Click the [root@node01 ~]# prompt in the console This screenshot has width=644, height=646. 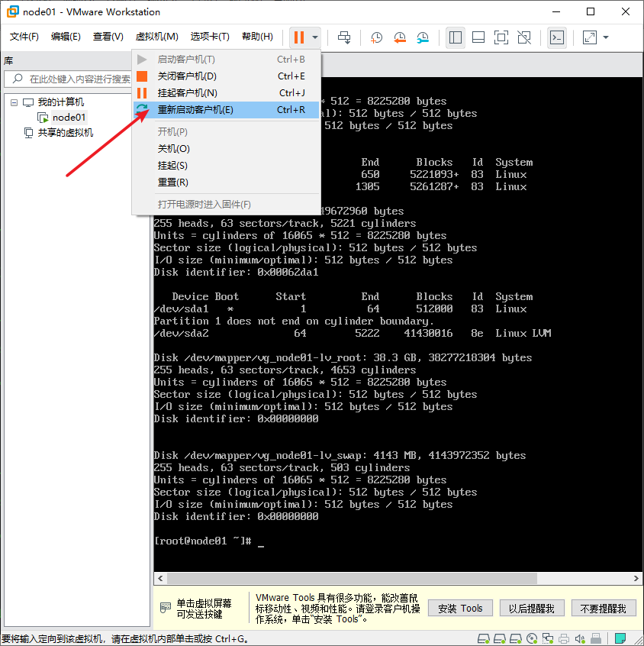click(x=203, y=541)
